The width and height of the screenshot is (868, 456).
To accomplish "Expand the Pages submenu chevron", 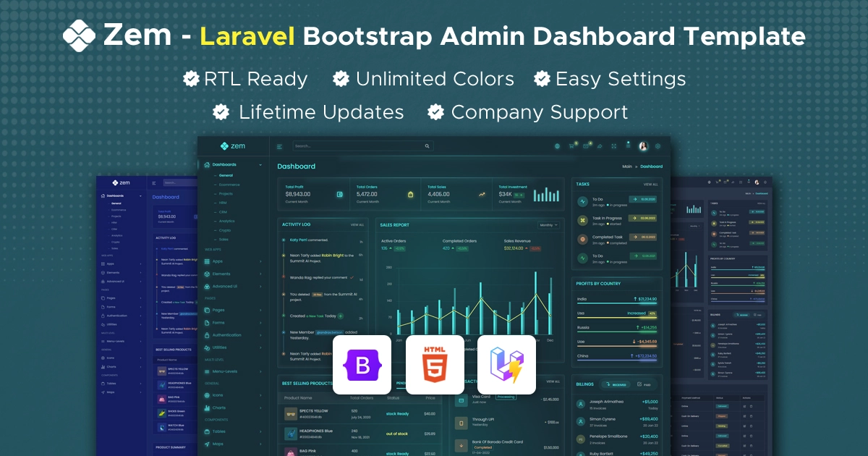I will (260, 310).
